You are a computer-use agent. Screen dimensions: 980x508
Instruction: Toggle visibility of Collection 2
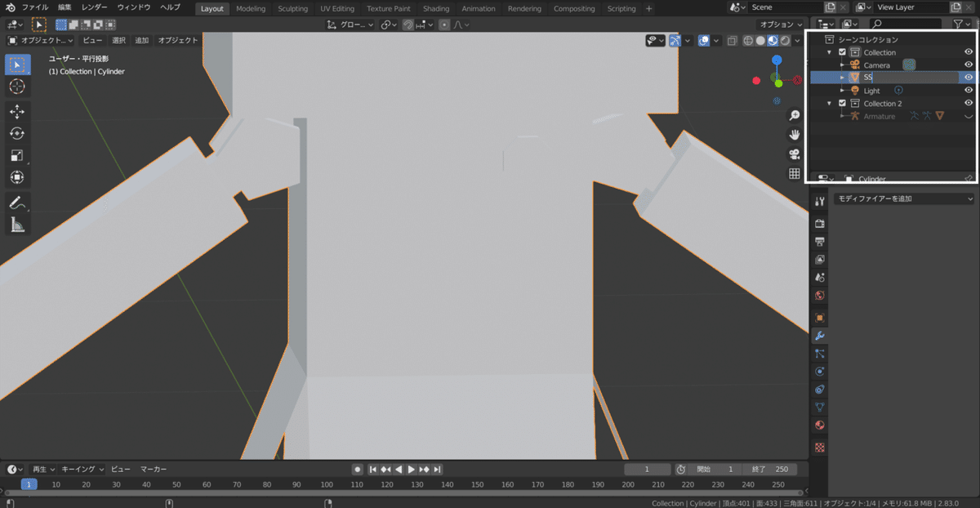(x=969, y=104)
